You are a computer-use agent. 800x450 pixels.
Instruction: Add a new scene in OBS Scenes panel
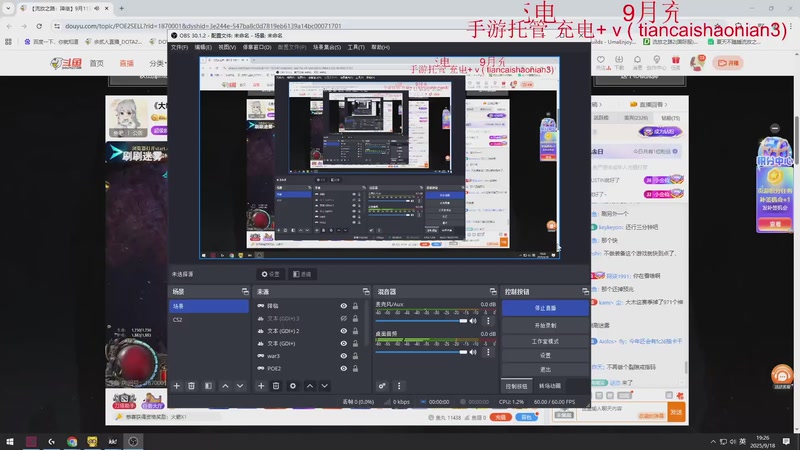[177, 386]
